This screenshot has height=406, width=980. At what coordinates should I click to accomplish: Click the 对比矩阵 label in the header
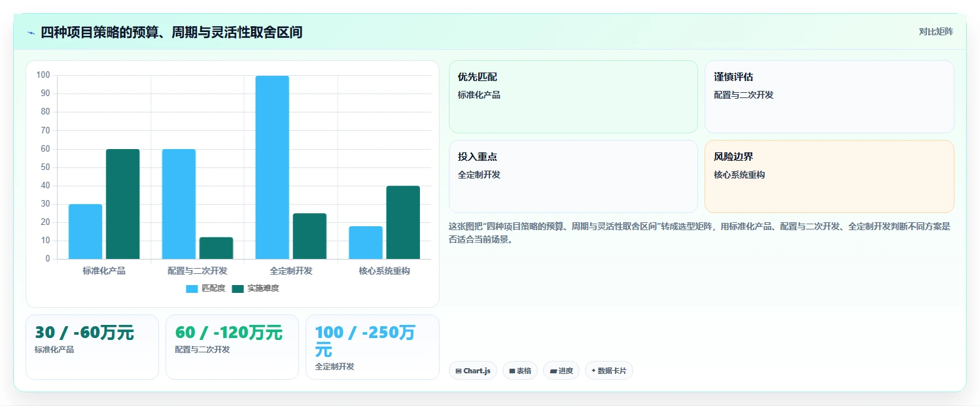click(x=936, y=32)
